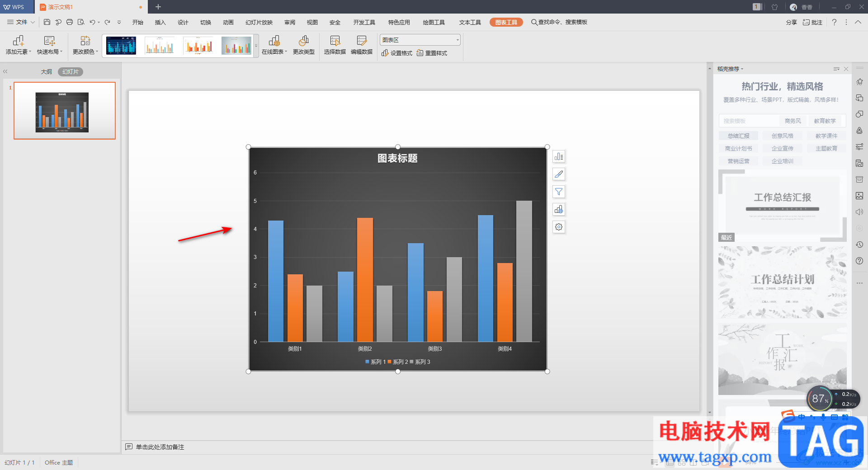Click Reset Style (重置样式) button
Screen dimensions: 868x470
click(x=432, y=53)
